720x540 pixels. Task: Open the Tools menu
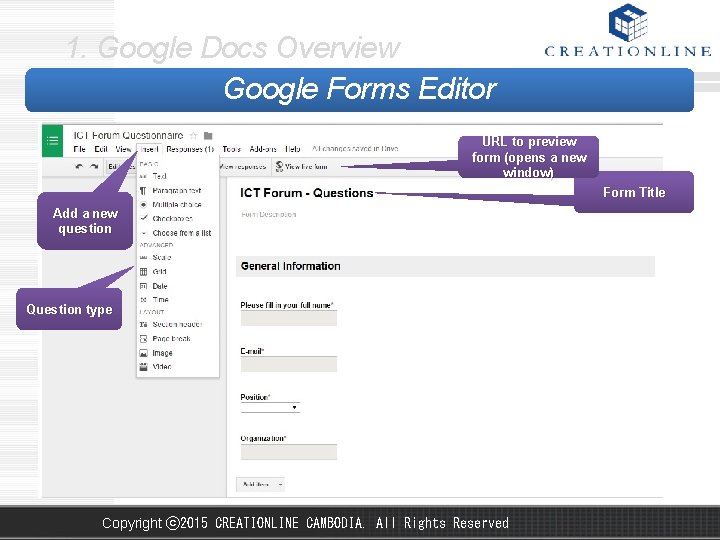pos(231,149)
